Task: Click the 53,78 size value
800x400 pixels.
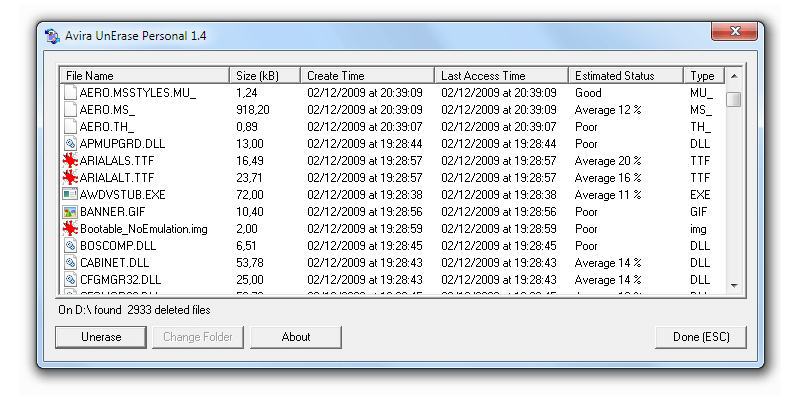Action: [250, 263]
